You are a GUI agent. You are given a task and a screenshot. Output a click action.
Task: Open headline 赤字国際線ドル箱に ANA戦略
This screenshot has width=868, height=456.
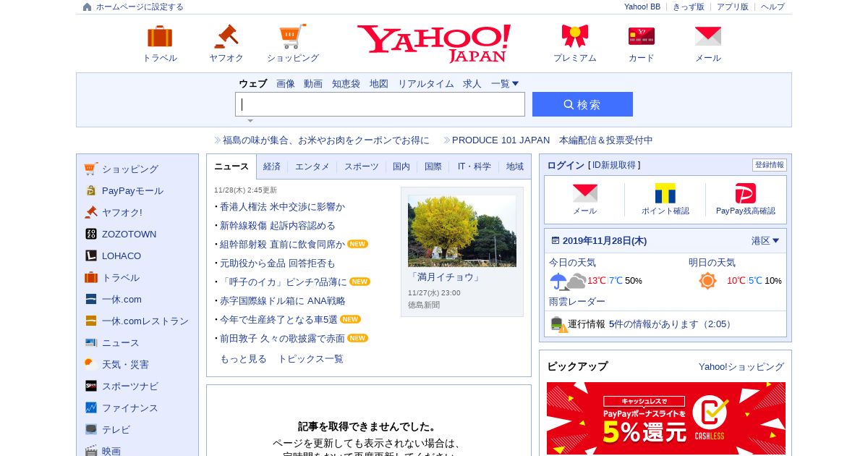tap(283, 301)
